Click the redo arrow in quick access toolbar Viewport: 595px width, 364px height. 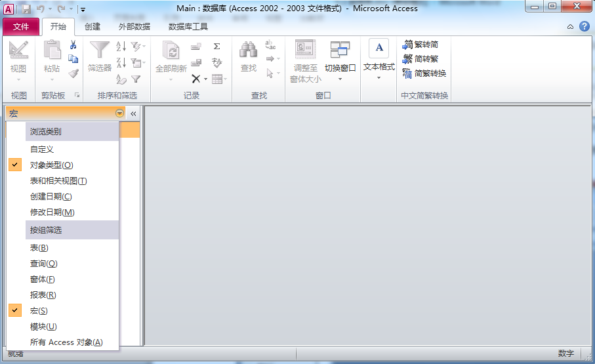(x=61, y=9)
